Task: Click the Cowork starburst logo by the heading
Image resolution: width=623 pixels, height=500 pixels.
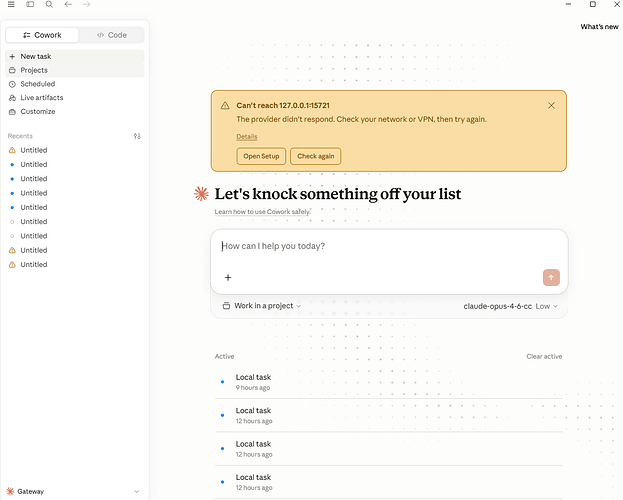Action: (x=201, y=194)
